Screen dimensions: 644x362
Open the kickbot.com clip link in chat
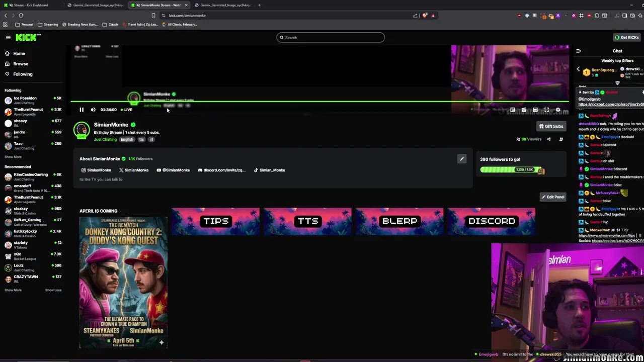[x=611, y=105]
